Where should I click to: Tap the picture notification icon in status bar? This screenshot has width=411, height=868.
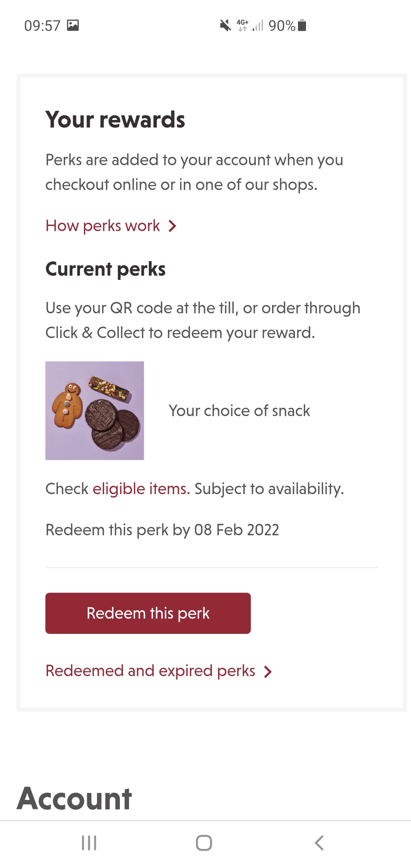tap(73, 26)
